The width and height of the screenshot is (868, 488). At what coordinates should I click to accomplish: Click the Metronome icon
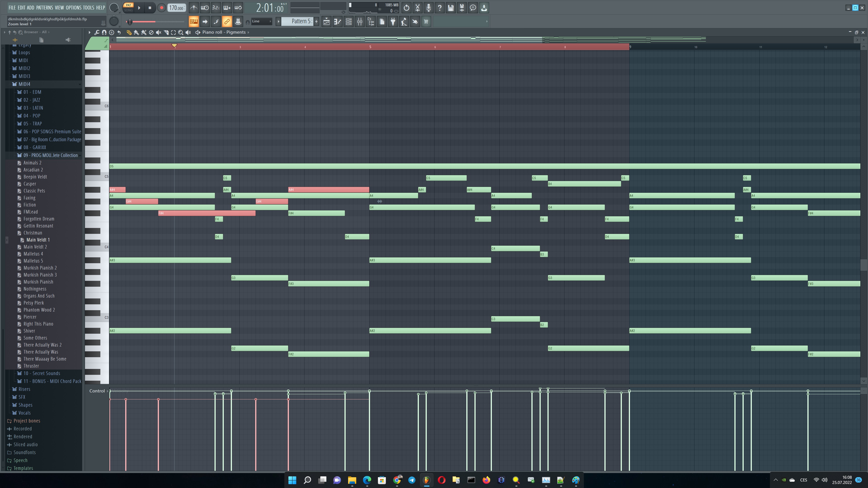[x=194, y=7]
